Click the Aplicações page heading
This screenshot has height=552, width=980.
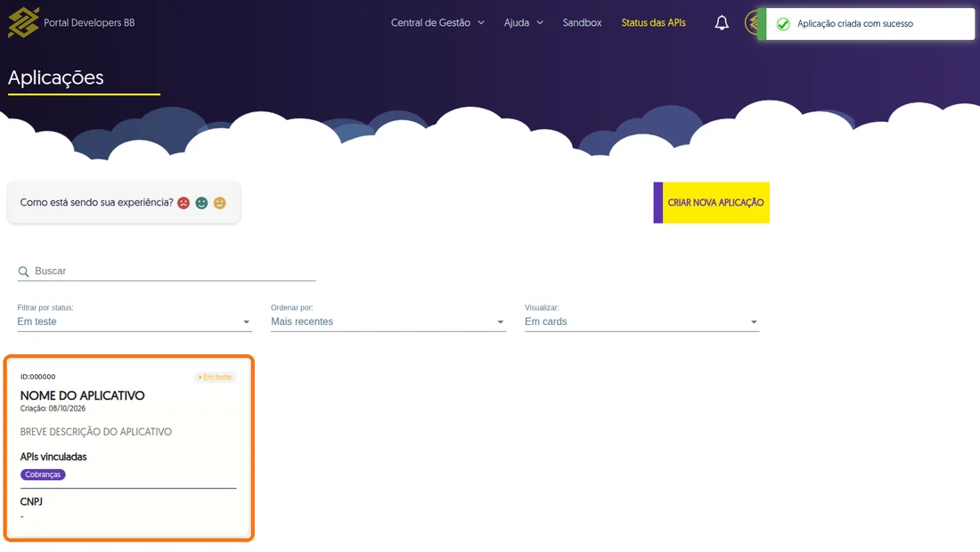(x=55, y=77)
